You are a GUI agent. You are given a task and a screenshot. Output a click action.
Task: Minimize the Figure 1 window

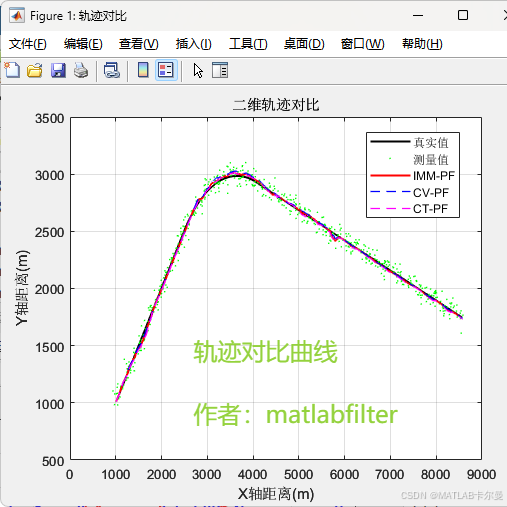[x=418, y=16]
